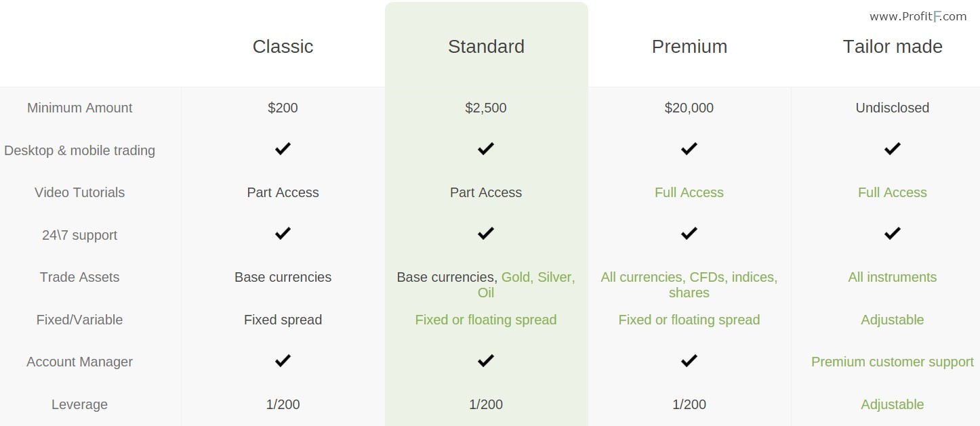Screen dimensions: 980x426
Task: Click the Standard Desktop & mobile trading checkmark
Action: (486, 149)
